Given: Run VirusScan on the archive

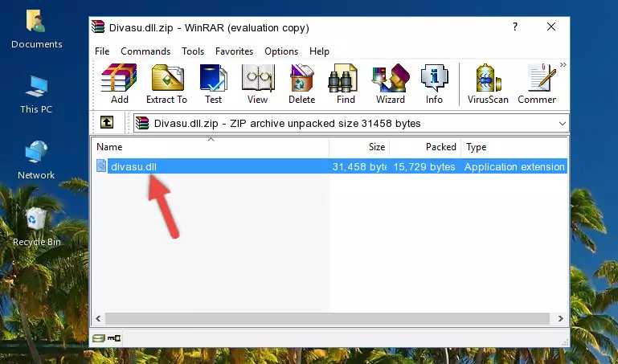Looking at the screenshot, I should tap(488, 84).
